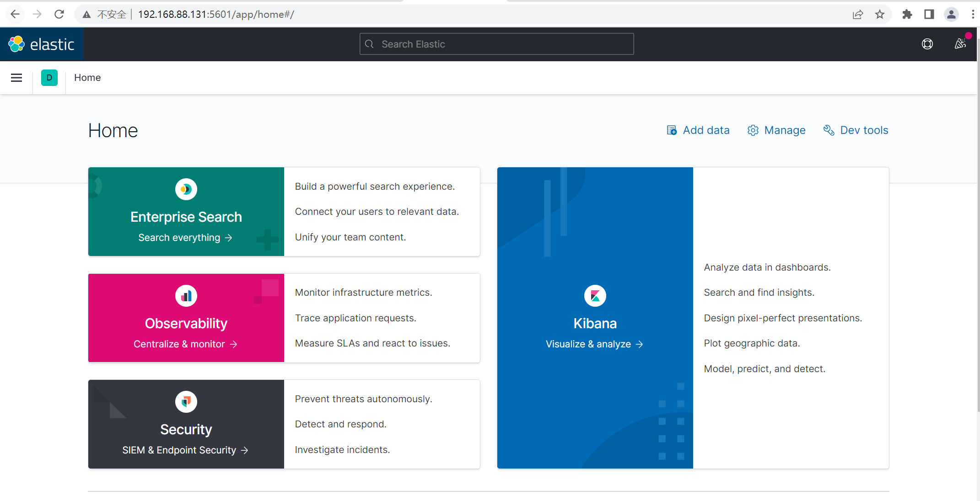Focus the Search Elastic field
Screen dimensions: 980x501
(x=497, y=44)
